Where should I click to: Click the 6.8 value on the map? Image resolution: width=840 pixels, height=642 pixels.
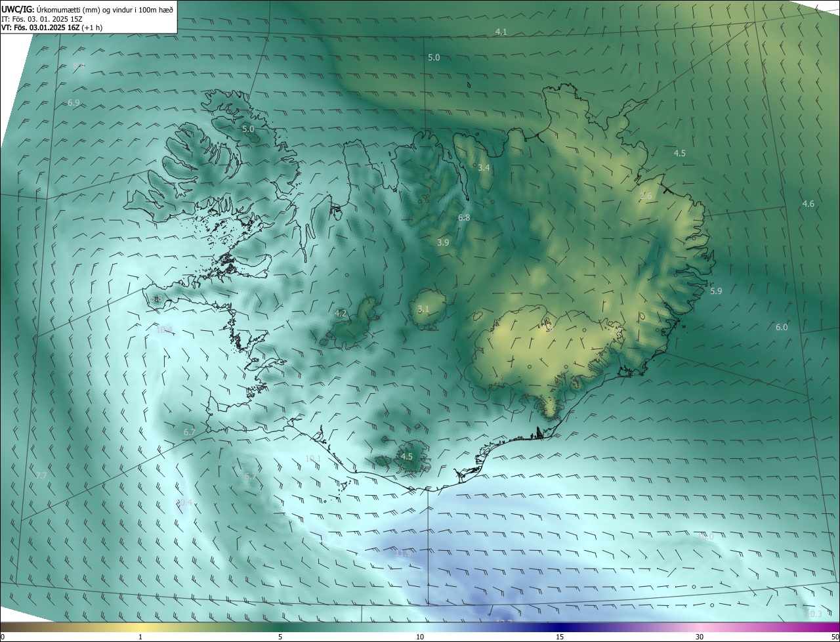tap(464, 217)
